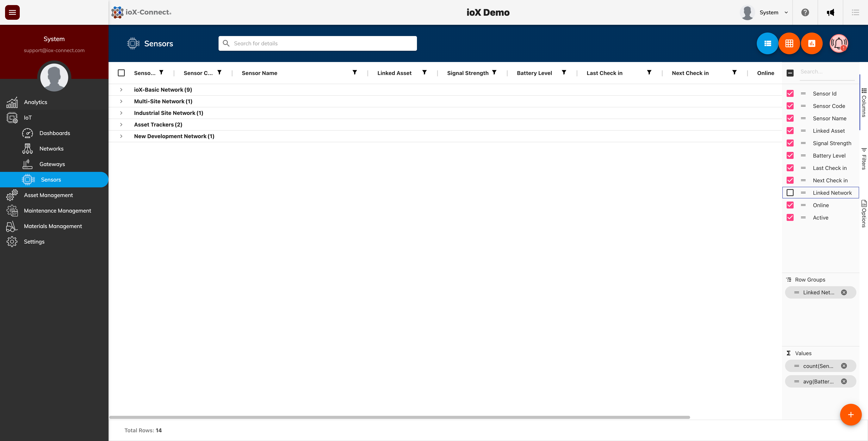The width and height of the screenshot is (868, 441).
Task: Tick the select-all rows header checkbox
Action: pyautogui.click(x=121, y=73)
